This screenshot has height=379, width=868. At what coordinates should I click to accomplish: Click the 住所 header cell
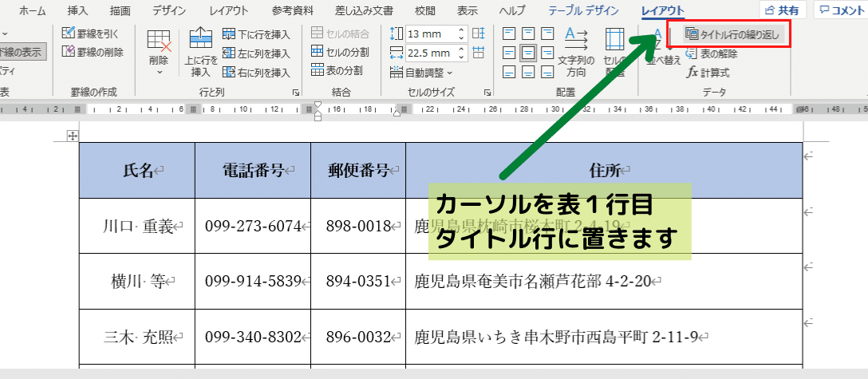tap(604, 171)
